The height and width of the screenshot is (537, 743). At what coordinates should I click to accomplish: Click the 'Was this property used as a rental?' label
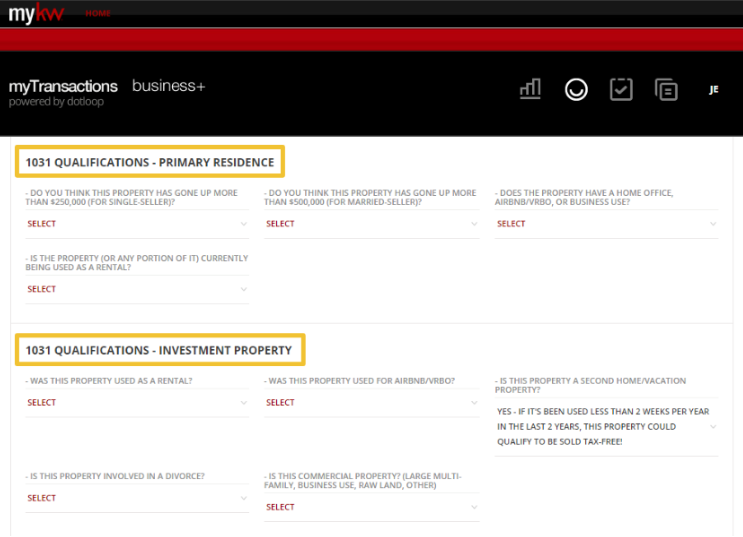point(109,381)
